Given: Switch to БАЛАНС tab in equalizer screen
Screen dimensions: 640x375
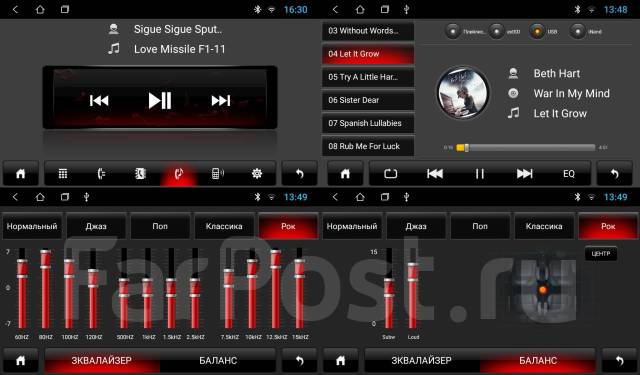Looking at the screenshot, I should click(x=218, y=360).
